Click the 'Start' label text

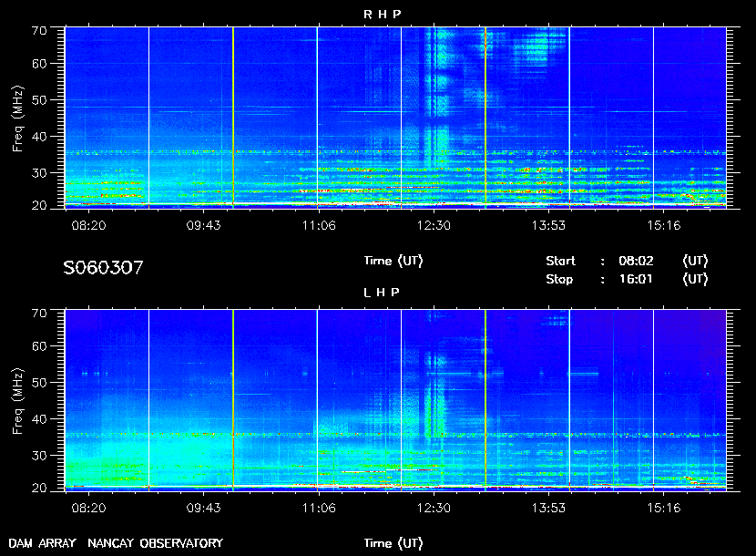[561, 261]
